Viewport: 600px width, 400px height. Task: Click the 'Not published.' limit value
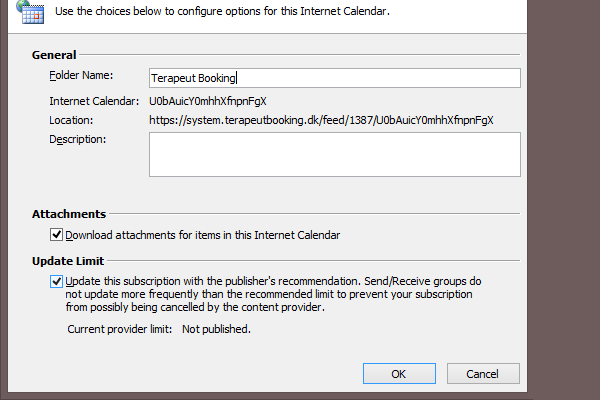point(216,329)
